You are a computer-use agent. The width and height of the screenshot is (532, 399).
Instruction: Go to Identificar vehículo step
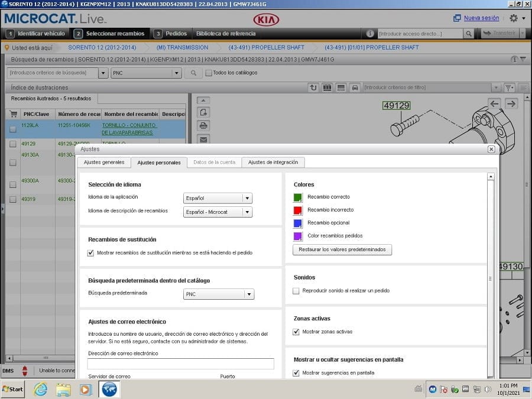(36, 34)
